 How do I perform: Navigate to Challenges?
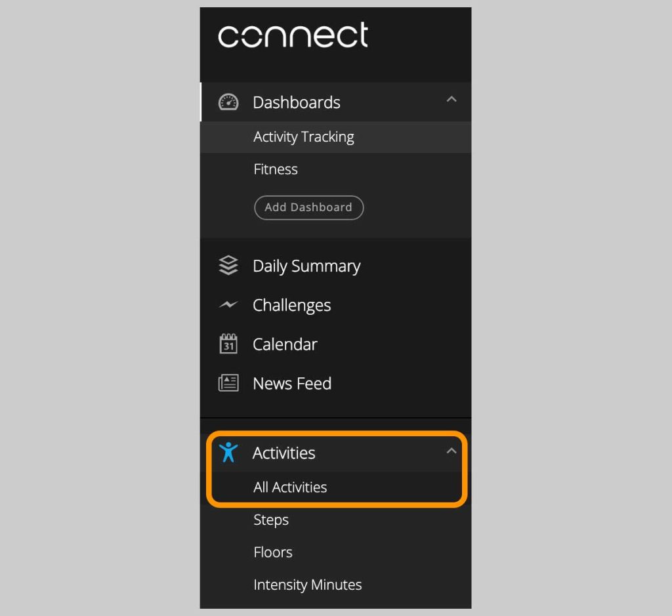point(292,306)
